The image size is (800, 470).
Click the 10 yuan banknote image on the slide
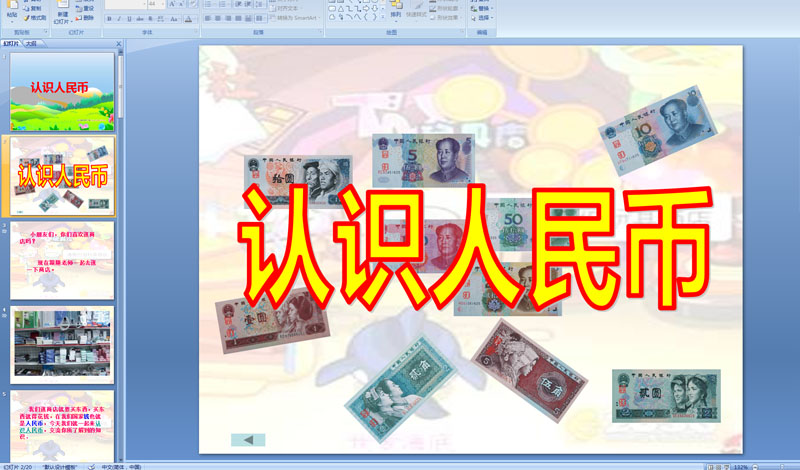pyautogui.click(x=658, y=131)
